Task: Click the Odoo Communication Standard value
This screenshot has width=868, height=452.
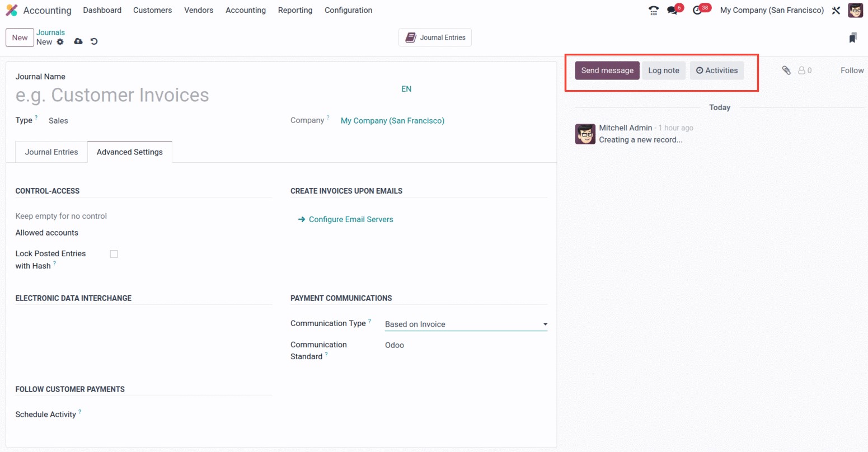Action: (395, 345)
